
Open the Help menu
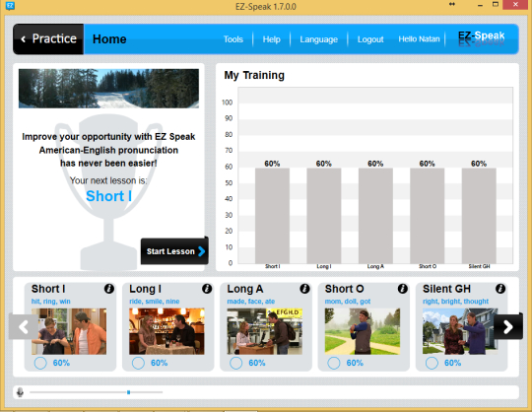pos(272,39)
